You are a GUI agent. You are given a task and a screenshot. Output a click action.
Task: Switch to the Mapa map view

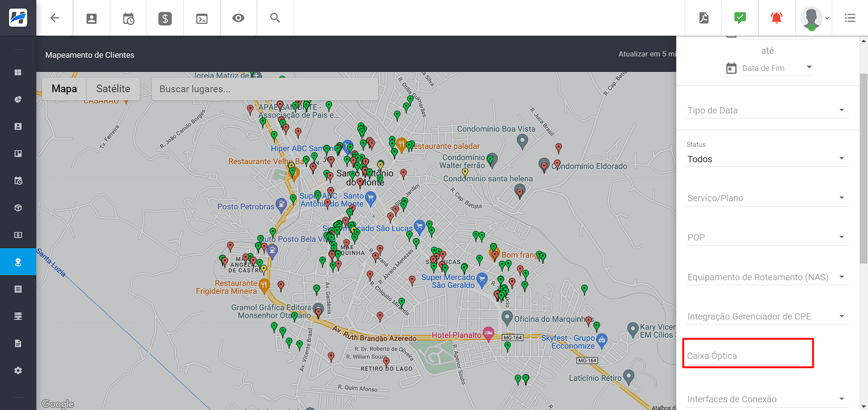(64, 89)
